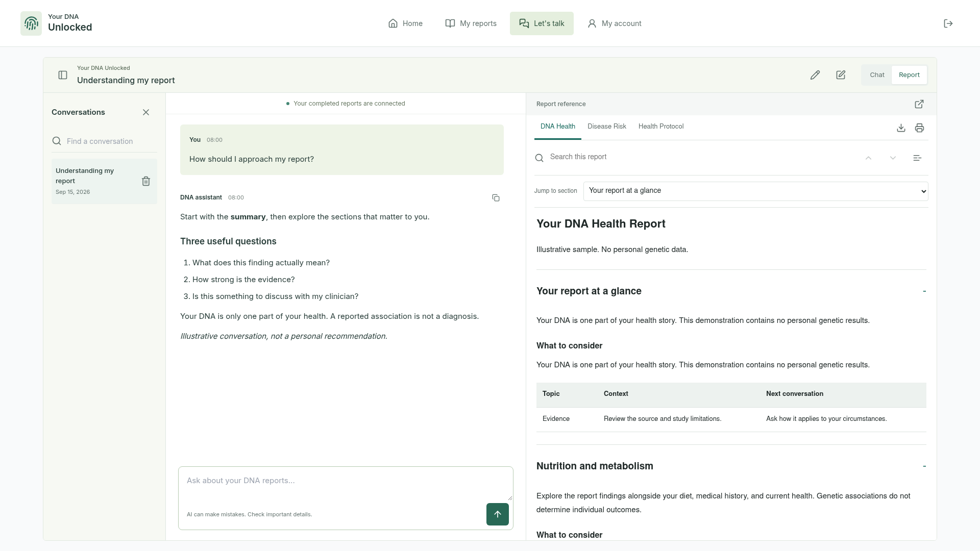Open My reports
The height and width of the screenshot is (551, 980).
tap(471, 23)
